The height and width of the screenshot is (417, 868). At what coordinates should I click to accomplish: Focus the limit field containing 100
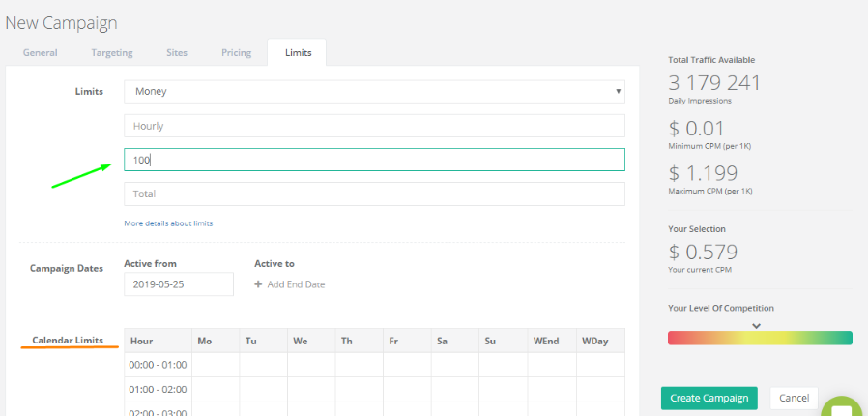(374, 160)
